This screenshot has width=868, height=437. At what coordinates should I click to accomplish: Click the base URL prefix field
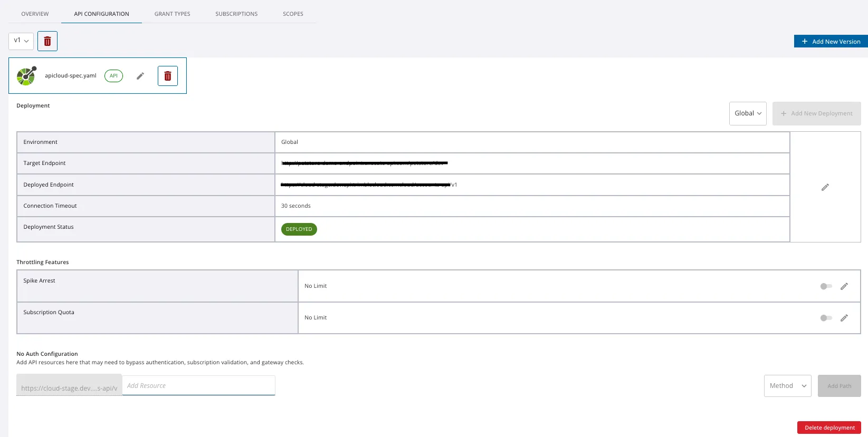(69, 385)
